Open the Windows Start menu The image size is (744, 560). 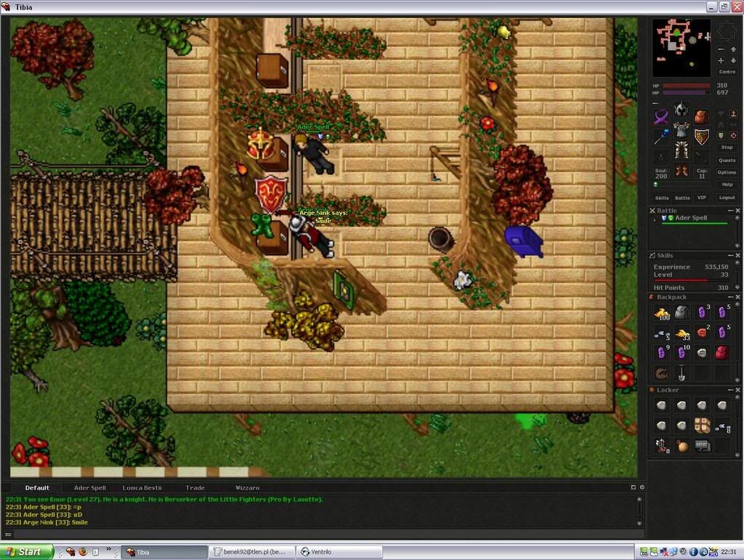[x=27, y=552]
